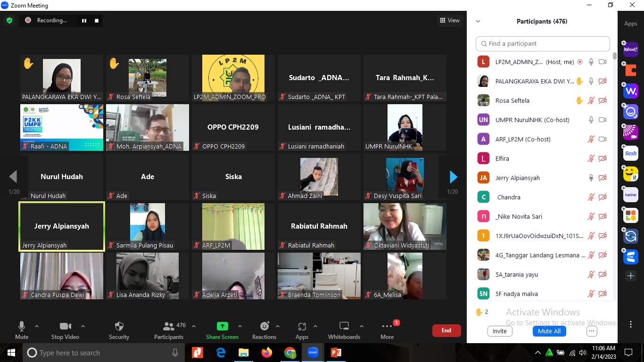Viewport: 644px width, 362px height.
Task: Expand audio options arrow beside Mute
Action: [x=37, y=326]
